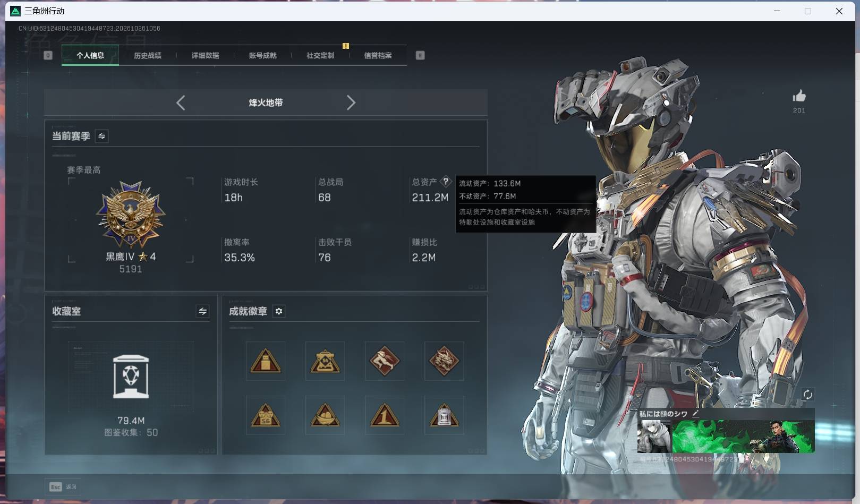The height and width of the screenshot is (504, 860).
Task: Click the refresh icon above the name card
Action: pyautogui.click(x=807, y=394)
